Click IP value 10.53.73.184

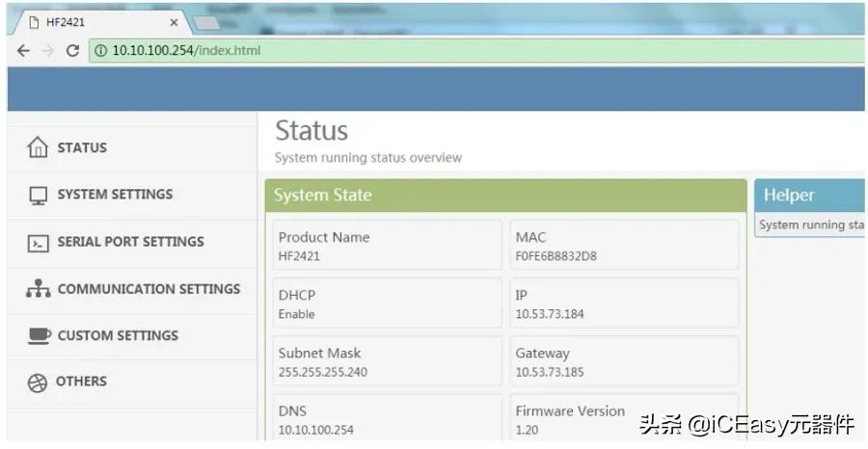549,314
